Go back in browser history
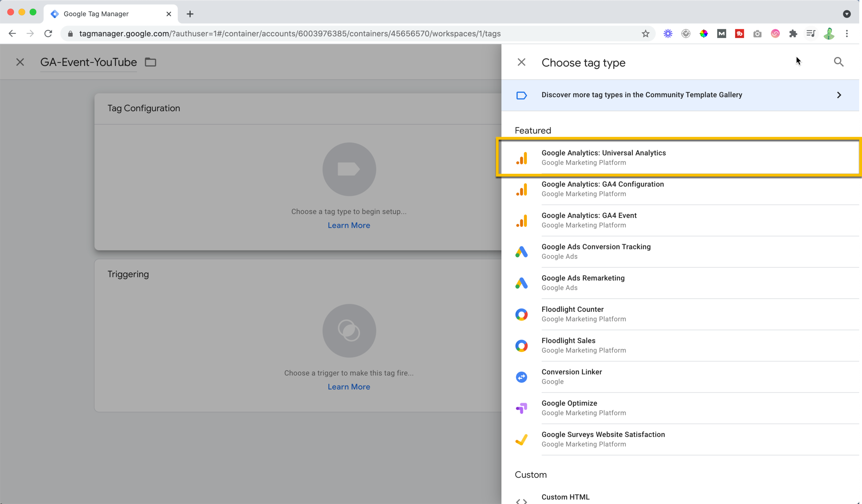This screenshot has width=862, height=504. click(12, 34)
